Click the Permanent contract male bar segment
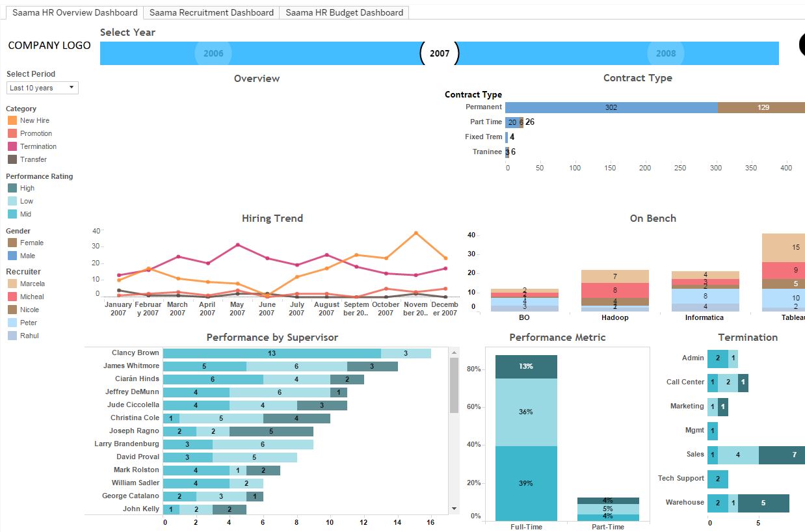 pos(611,107)
